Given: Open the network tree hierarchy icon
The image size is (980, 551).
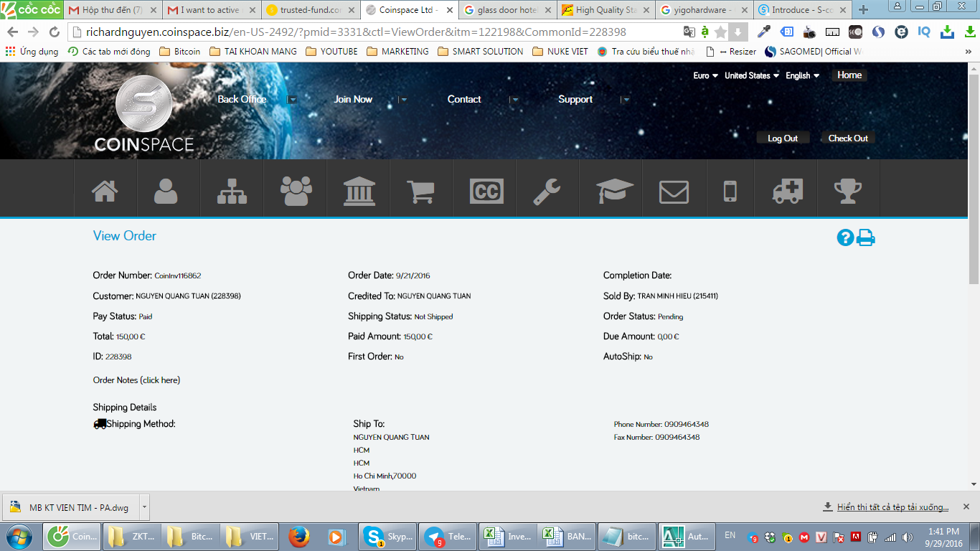Looking at the screenshot, I should click(x=232, y=191).
